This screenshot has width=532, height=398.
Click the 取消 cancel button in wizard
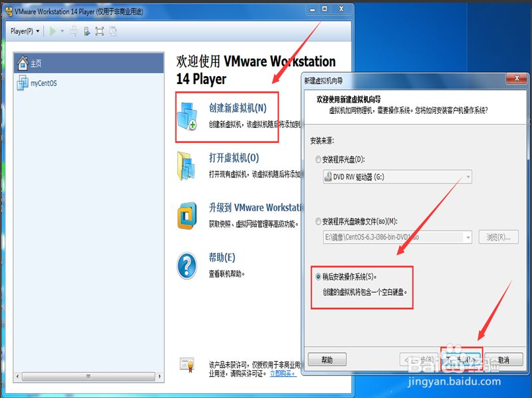[504, 360]
